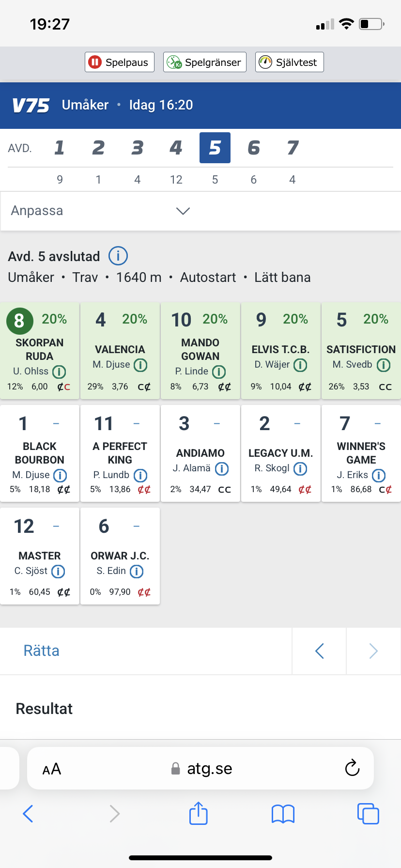Switch to Avd. 6 tab
Viewport: 401px width, 868px height.
[x=254, y=148]
